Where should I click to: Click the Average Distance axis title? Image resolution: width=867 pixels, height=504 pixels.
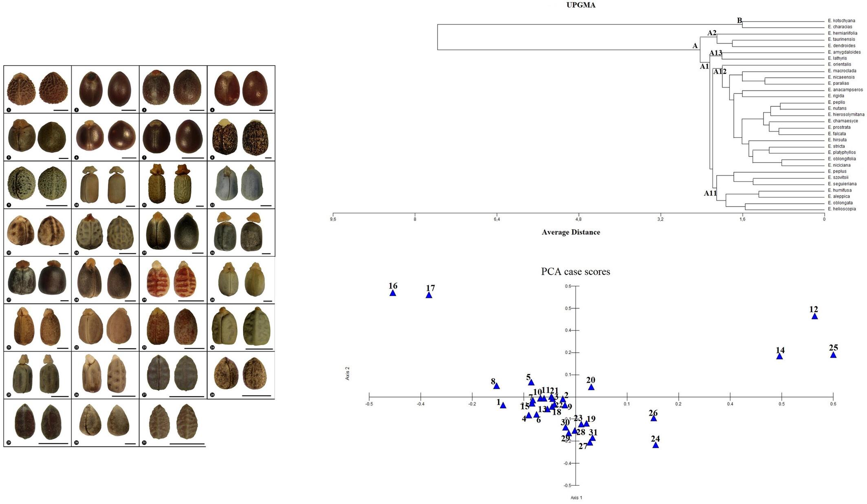pos(571,232)
